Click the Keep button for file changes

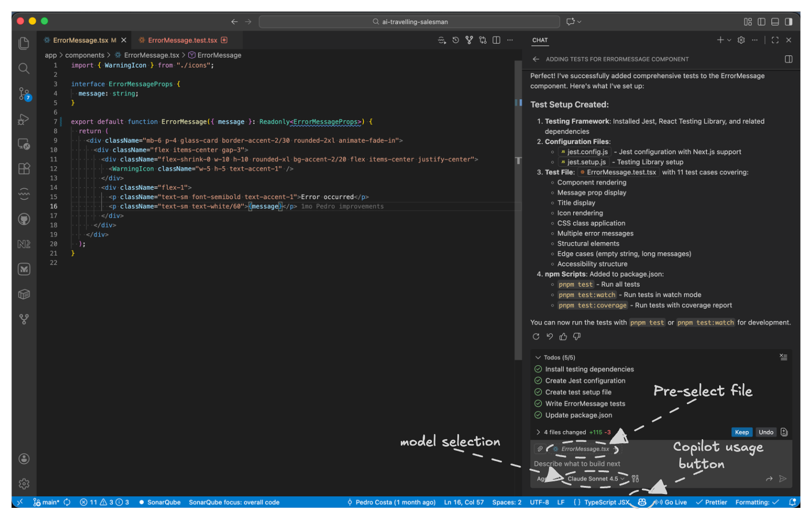click(742, 432)
